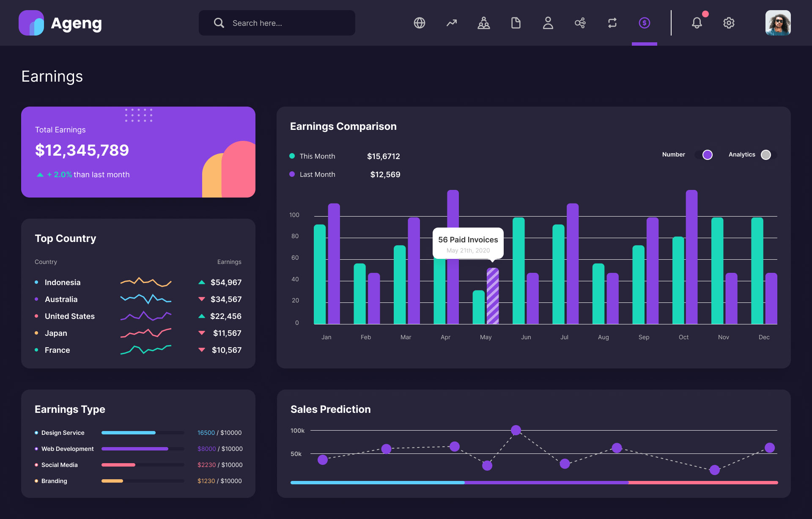This screenshot has height=519, width=812.
Task: Select the trending analytics icon
Action: coord(451,23)
